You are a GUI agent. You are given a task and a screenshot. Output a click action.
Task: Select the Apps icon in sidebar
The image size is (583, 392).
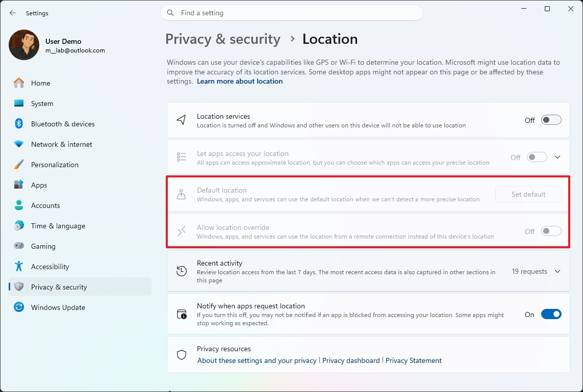pos(18,185)
